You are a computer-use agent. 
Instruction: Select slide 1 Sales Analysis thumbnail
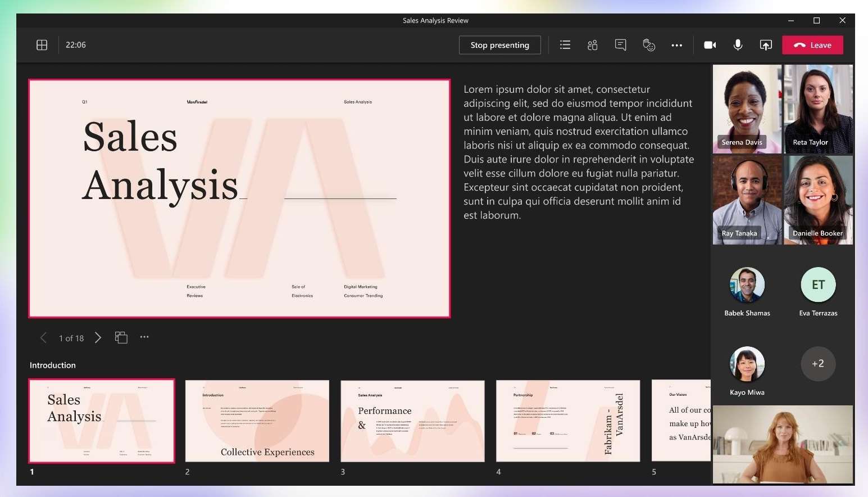[102, 421]
